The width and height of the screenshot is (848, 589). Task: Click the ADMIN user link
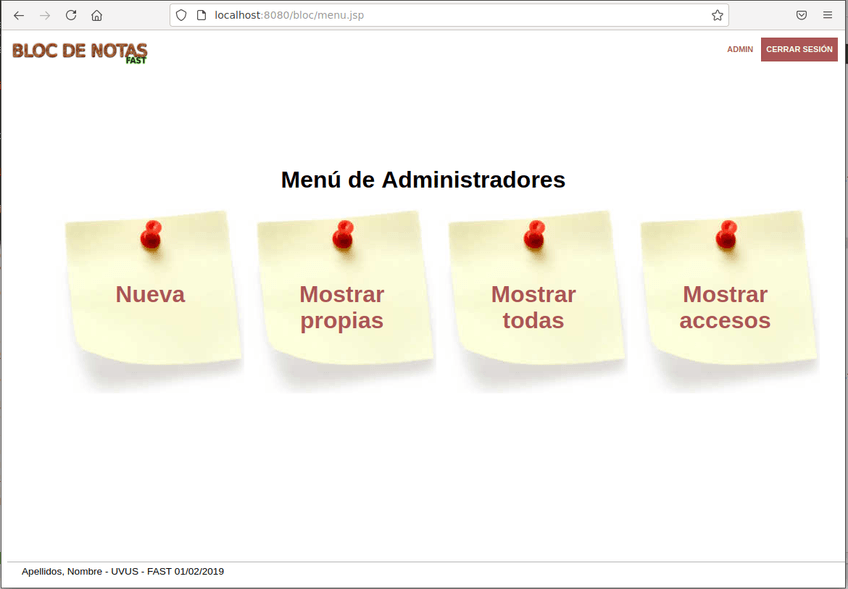[740, 49]
